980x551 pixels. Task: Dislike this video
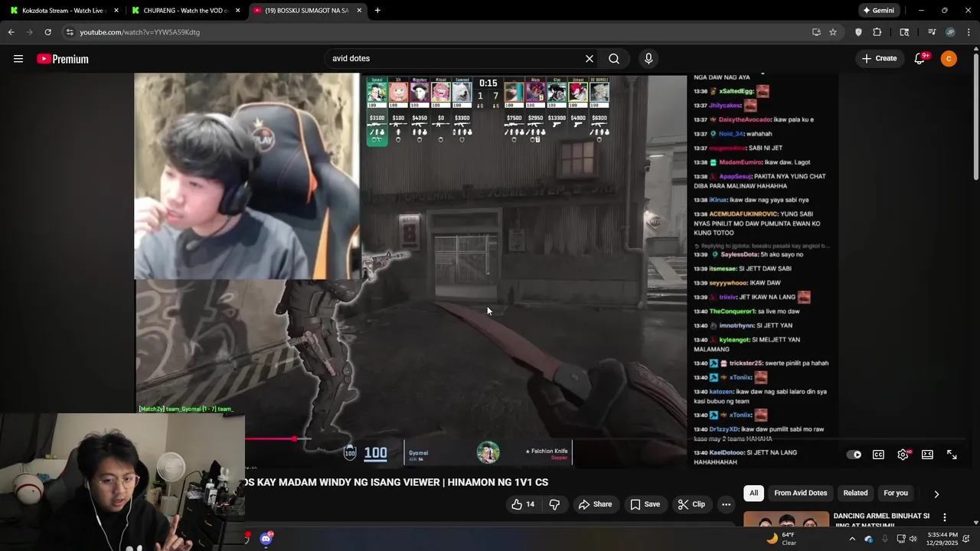click(x=554, y=504)
